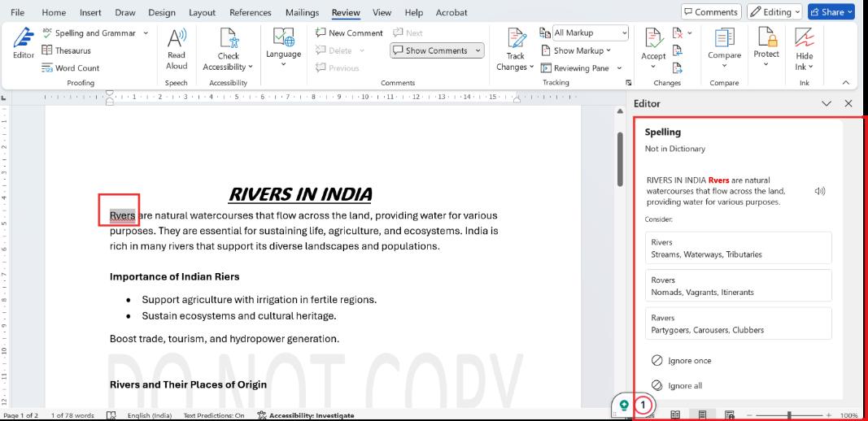Image resolution: width=868 pixels, height=421 pixels.
Task: Insert a New Comment
Action: 349,33
